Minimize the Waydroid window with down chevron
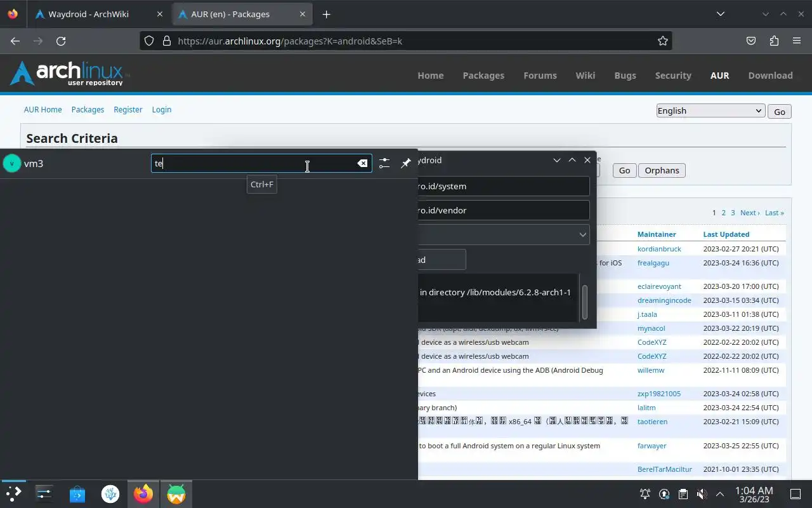812x508 pixels. pyautogui.click(x=557, y=160)
